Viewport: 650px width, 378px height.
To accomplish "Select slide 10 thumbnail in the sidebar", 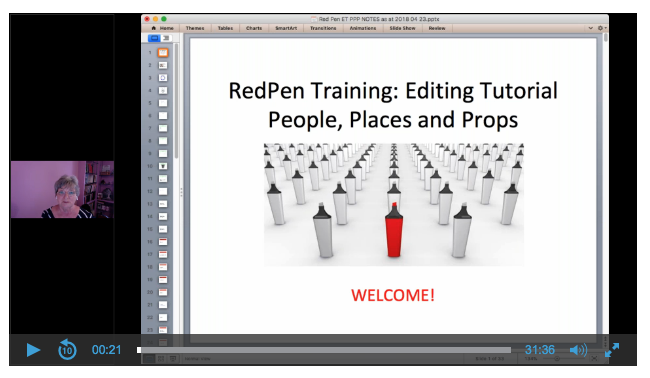I will pyautogui.click(x=163, y=166).
